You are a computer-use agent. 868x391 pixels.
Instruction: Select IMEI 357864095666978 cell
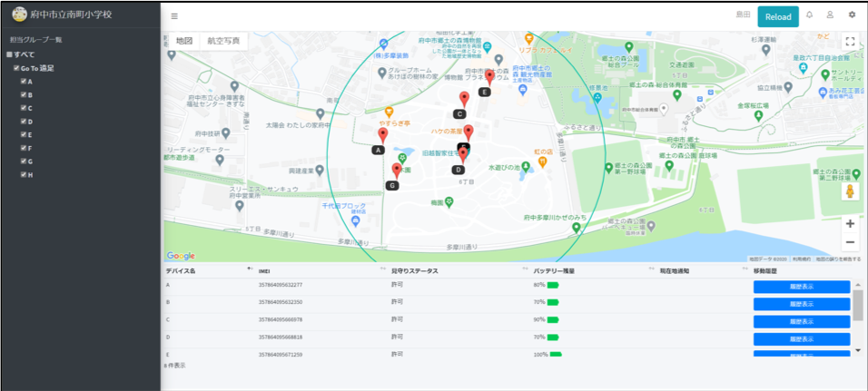coord(281,319)
